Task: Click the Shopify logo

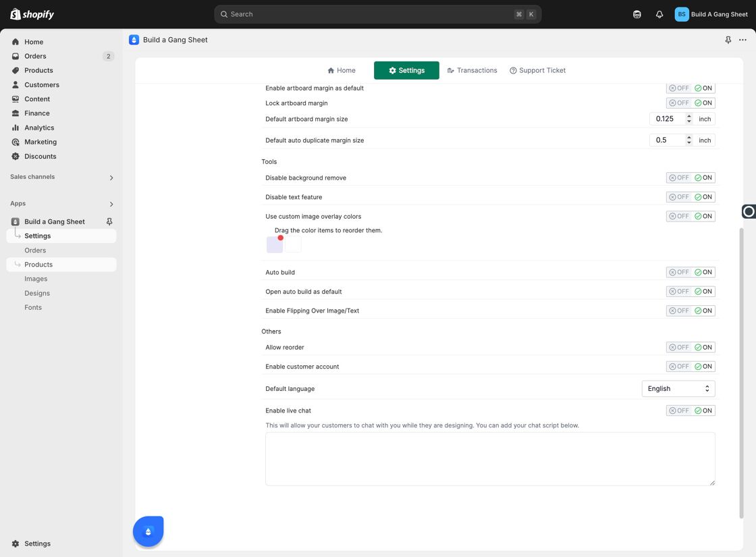Action: pyautogui.click(x=32, y=14)
